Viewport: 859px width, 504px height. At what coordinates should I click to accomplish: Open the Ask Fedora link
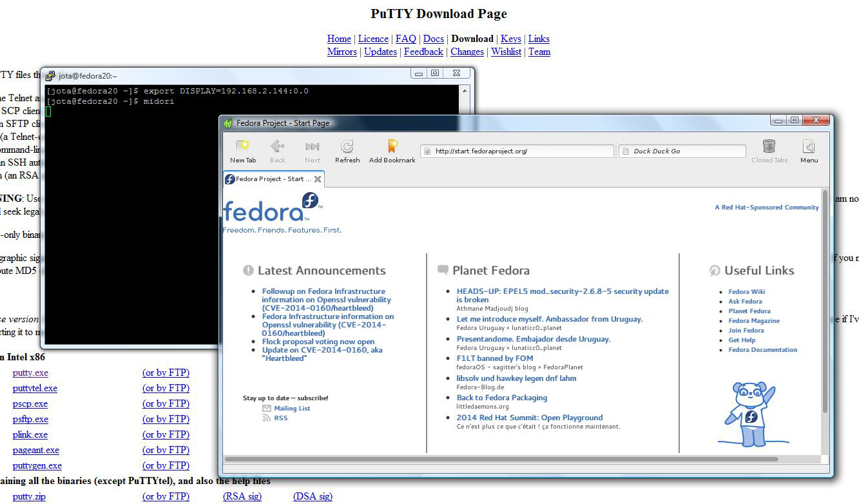click(746, 301)
